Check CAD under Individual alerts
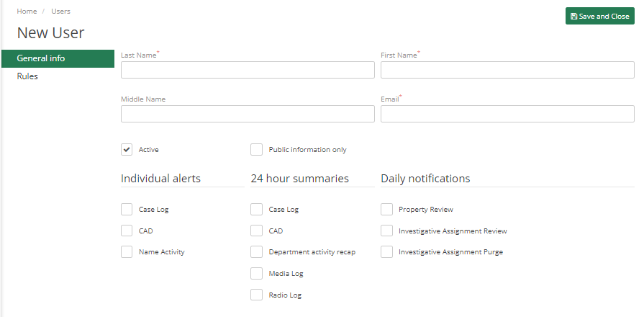The width and height of the screenshot is (644, 317). (127, 231)
